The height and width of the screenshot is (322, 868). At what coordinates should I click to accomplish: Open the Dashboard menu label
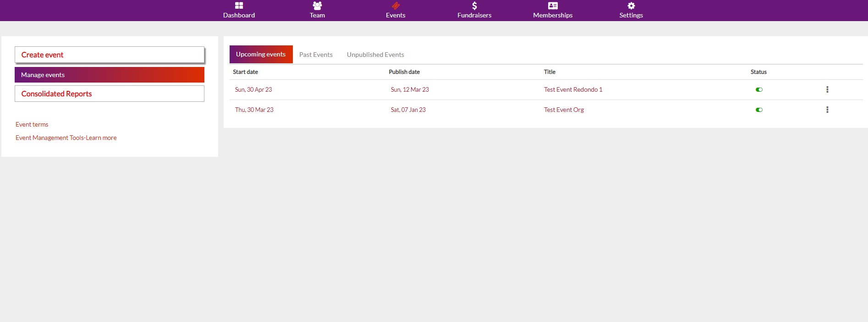pos(239,15)
